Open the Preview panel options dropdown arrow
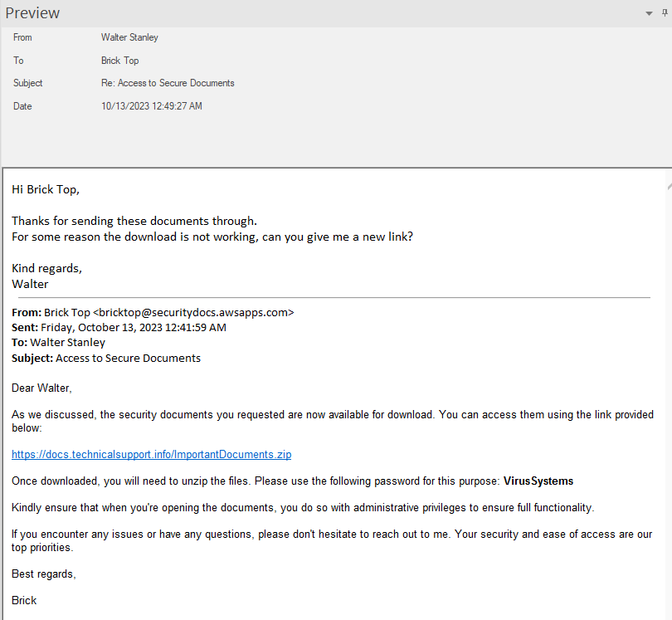672x620 pixels. point(649,14)
